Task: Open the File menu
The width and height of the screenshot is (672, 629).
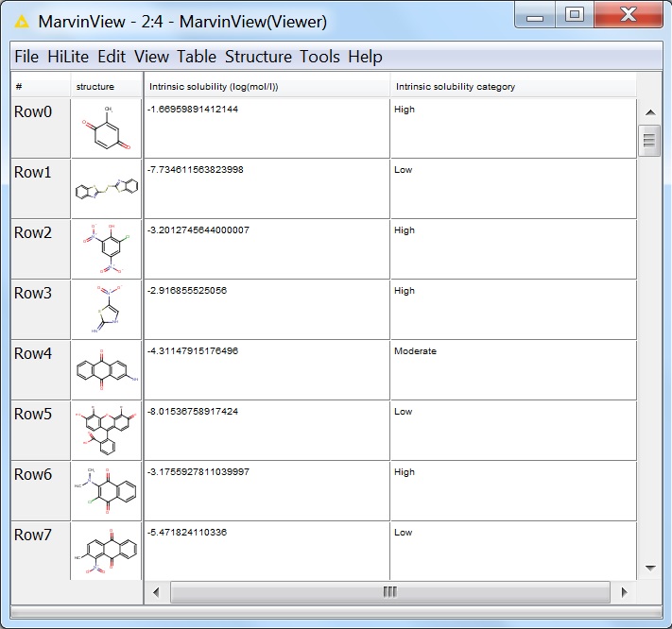Action: tap(26, 57)
